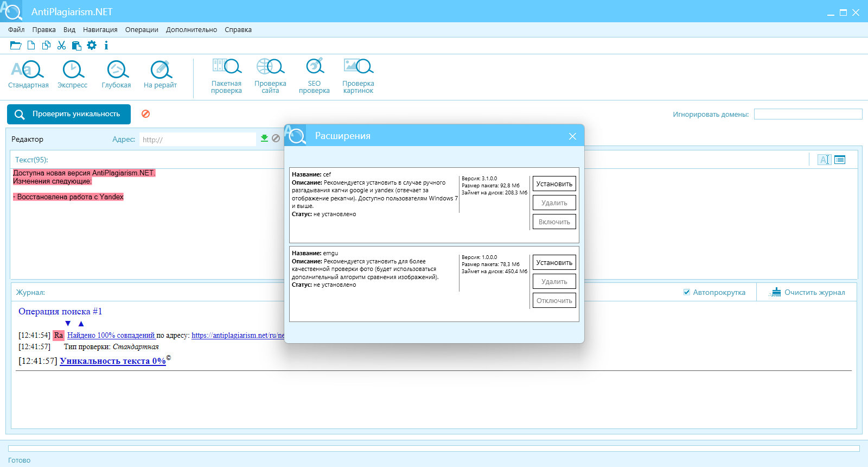The width and height of the screenshot is (868, 467).
Task: Click the highlighted 'Доступна новая версия' text line
Action: click(x=84, y=173)
